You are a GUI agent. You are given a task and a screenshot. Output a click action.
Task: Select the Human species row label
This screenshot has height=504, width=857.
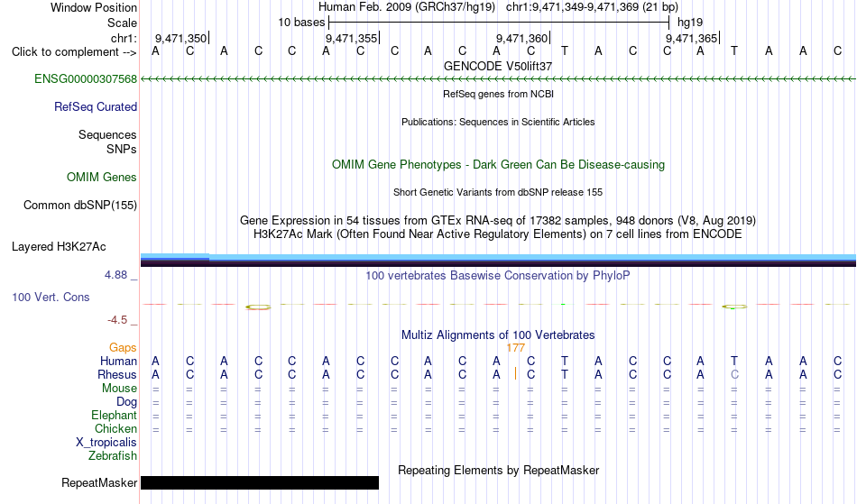(x=118, y=361)
